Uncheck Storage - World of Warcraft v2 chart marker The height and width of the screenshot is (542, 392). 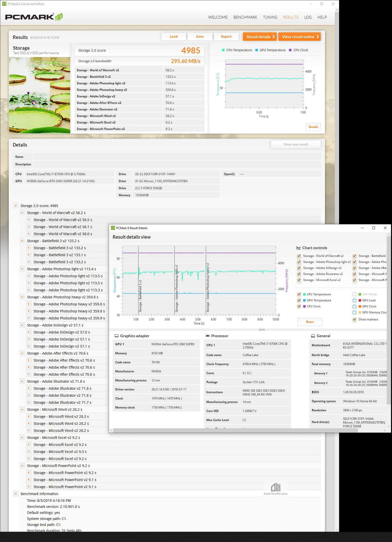tap(299, 256)
